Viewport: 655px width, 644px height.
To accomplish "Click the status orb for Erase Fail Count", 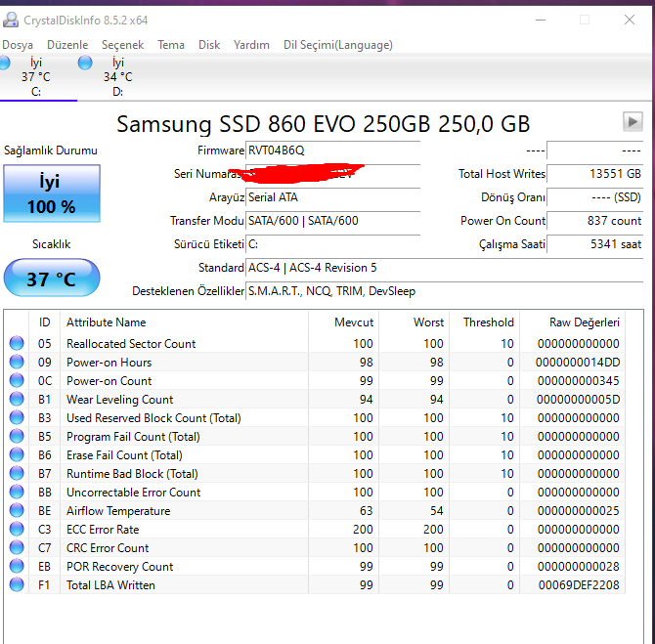I will pos(17,454).
